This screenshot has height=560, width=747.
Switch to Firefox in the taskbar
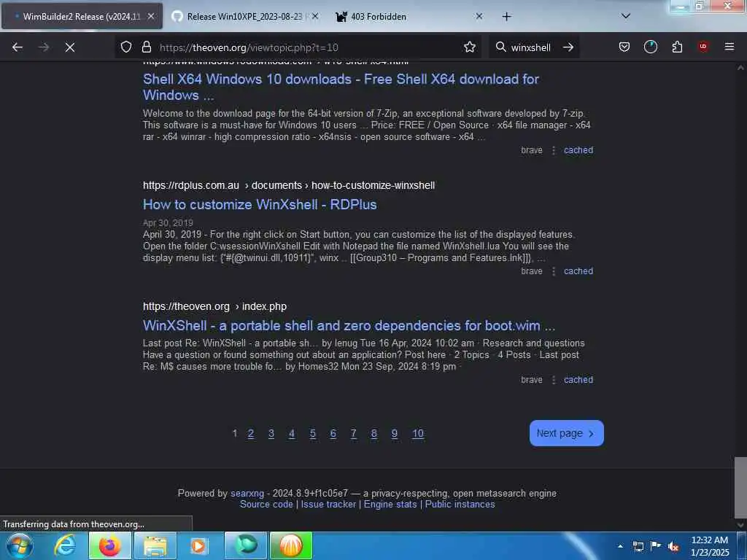click(110, 545)
